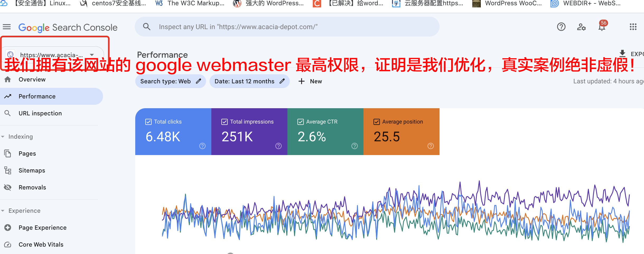Uncheck the Total clicks checkbox

[x=148, y=122]
